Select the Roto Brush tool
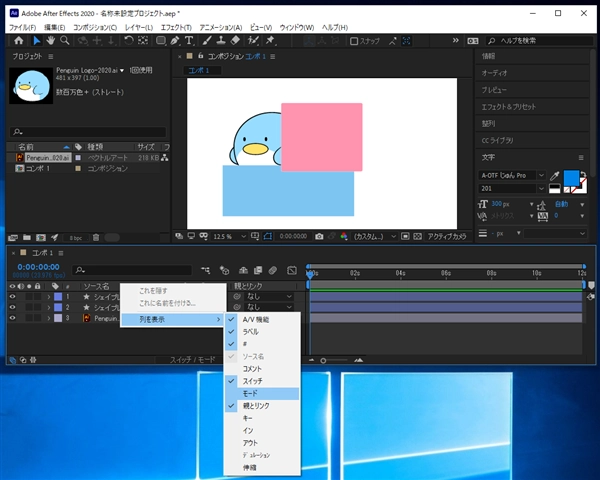 [x=253, y=41]
